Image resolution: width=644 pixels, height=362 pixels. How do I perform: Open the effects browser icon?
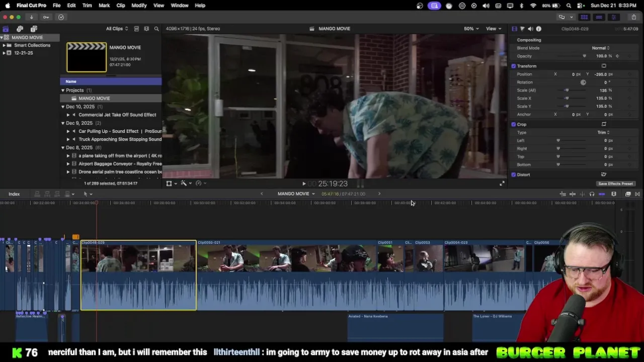click(x=628, y=194)
